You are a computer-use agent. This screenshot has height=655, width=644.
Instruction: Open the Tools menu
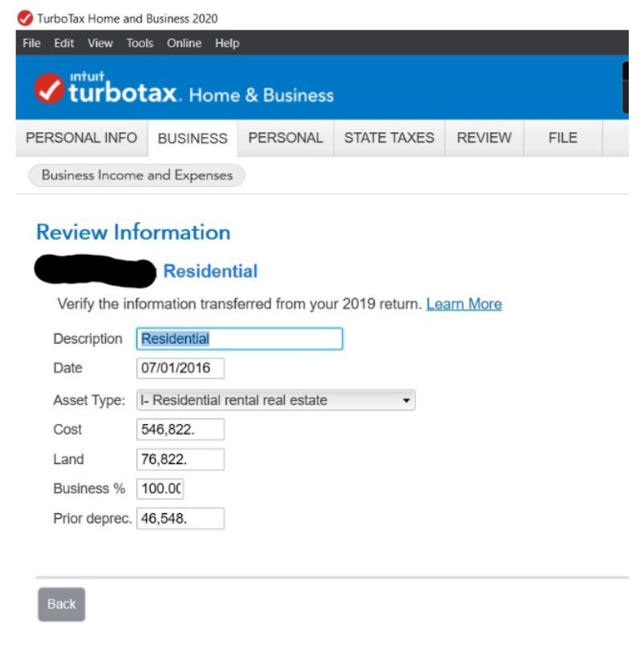pos(140,43)
